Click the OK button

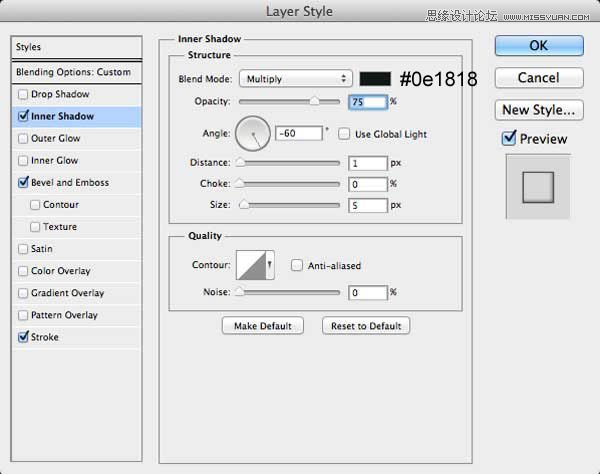click(x=539, y=46)
